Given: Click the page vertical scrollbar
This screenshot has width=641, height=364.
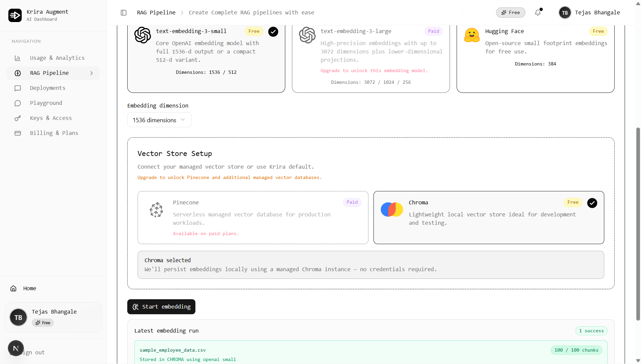Looking at the screenshot, I should [x=638, y=224].
